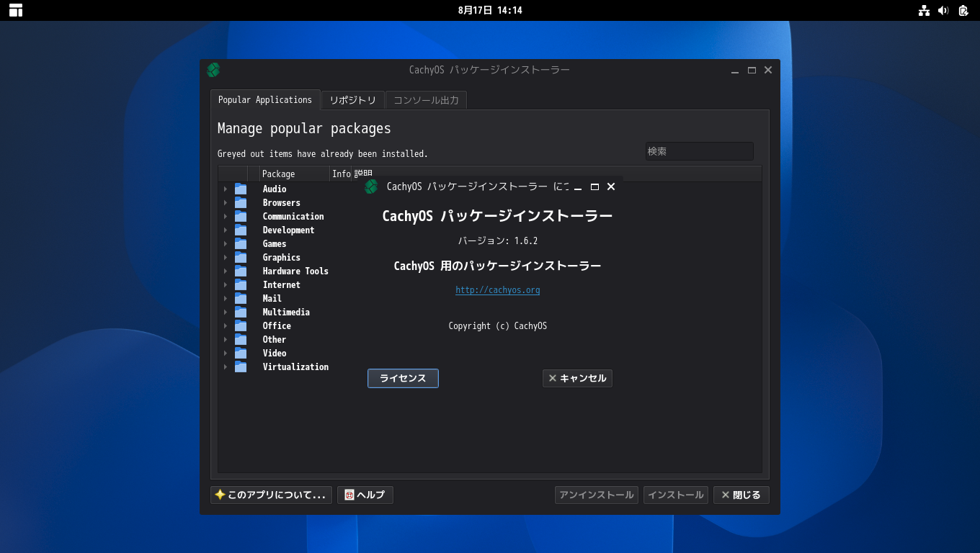Focus the 検索 search field
The image size is (980, 553).
pos(699,151)
